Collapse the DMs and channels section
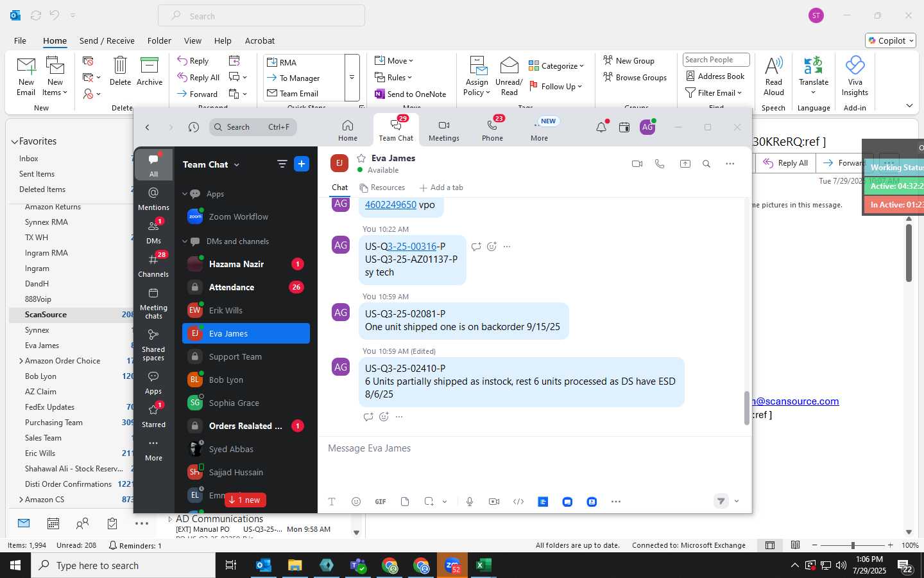The image size is (924, 578). 185,241
